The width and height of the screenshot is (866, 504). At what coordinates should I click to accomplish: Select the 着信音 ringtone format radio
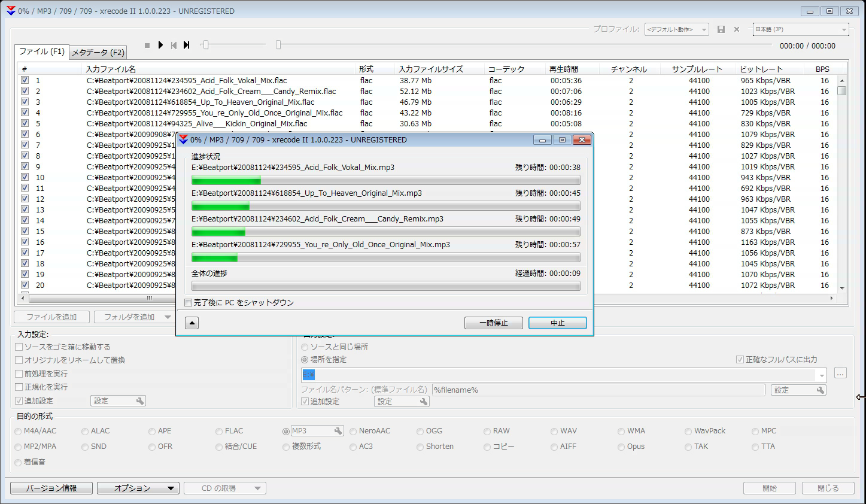point(18,462)
